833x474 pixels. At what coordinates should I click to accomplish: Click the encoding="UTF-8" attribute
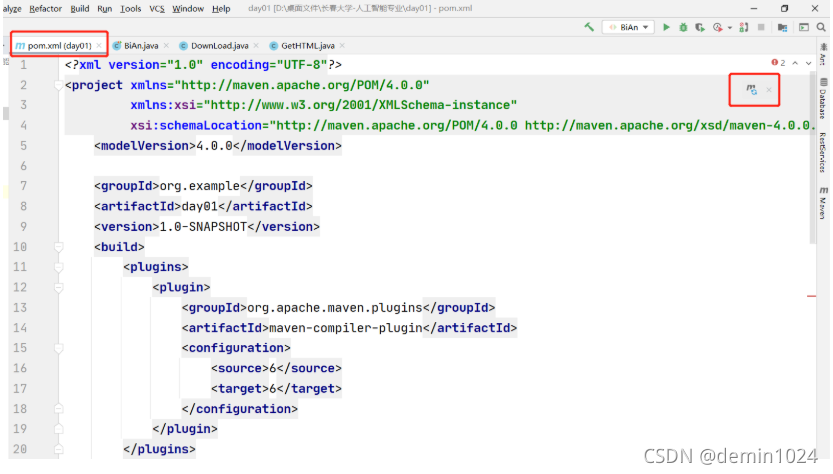tap(269, 65)
